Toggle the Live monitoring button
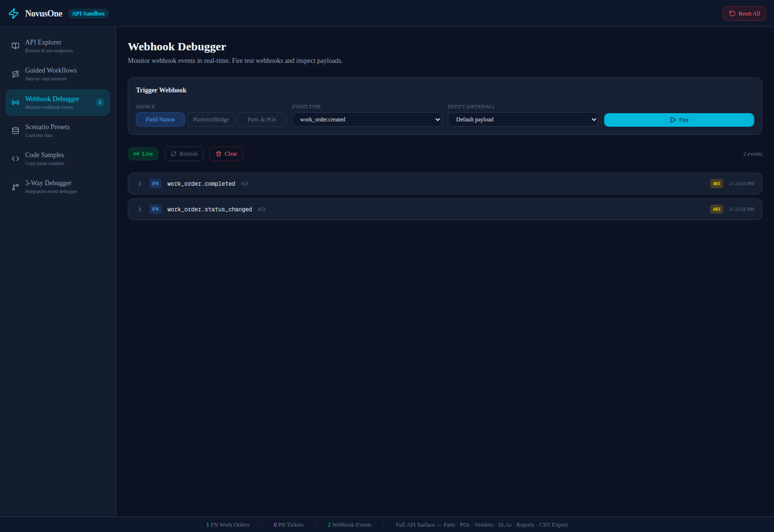Screen dimensions: 774x532 (x=143, y=154)
